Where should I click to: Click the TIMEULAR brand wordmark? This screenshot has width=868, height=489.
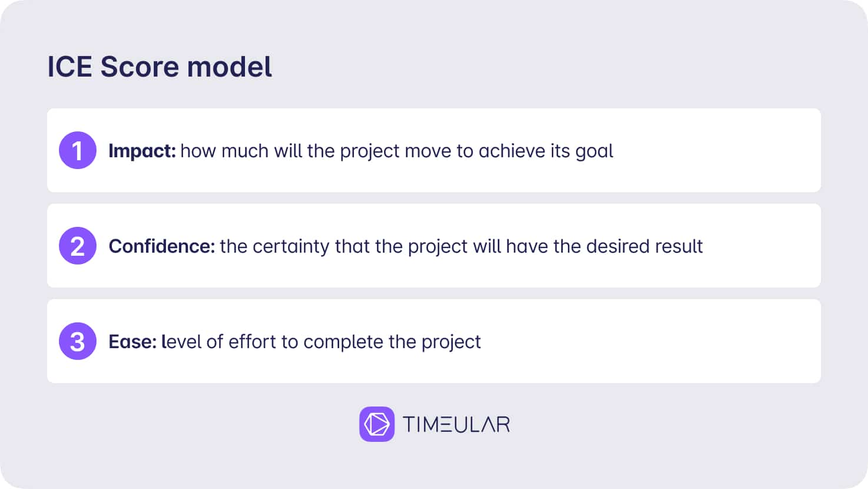pyautogui.click(x=456, y=425)
